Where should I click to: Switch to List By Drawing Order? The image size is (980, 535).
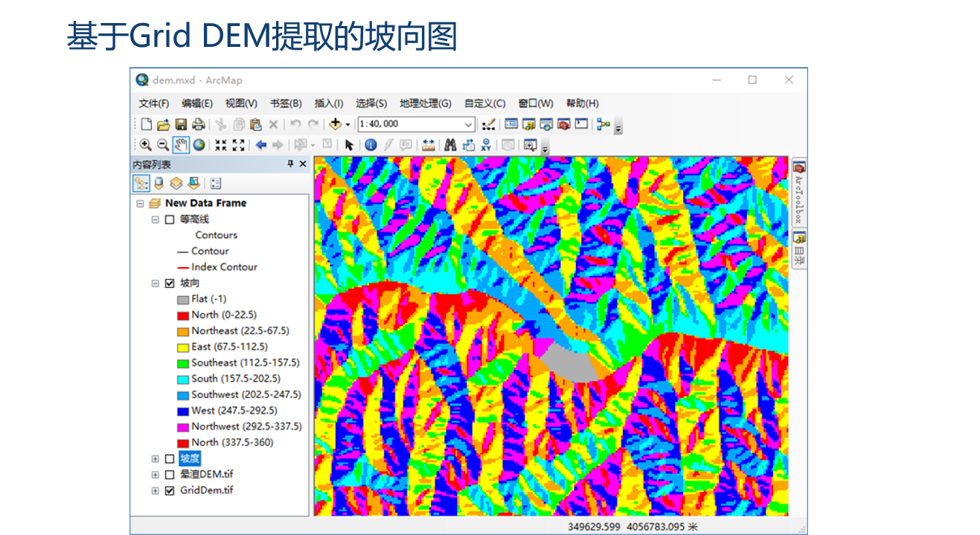point(141,183)
